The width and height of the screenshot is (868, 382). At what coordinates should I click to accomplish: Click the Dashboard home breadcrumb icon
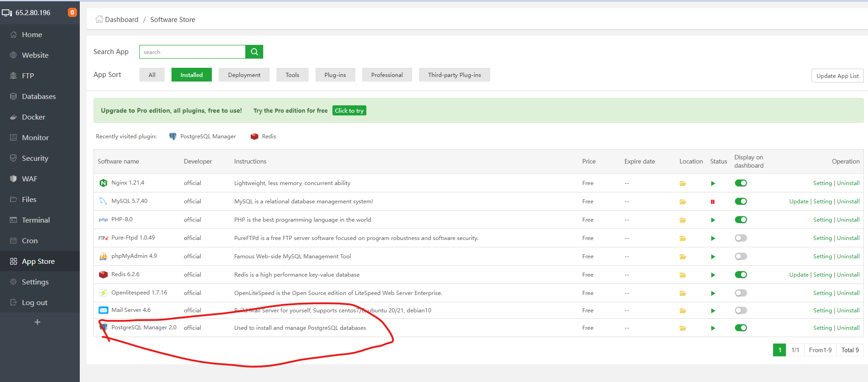pos(99,19)
